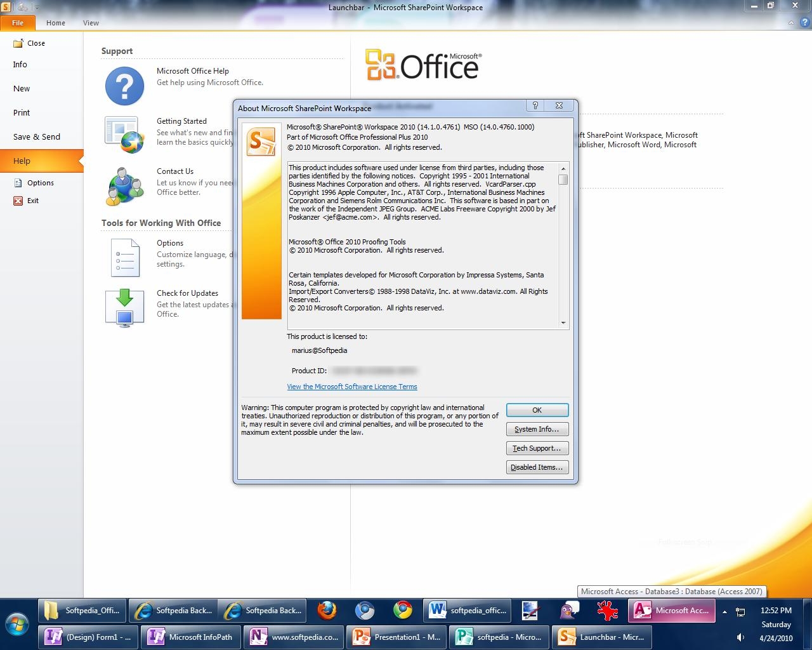Click the Check for Updates download icon
812x650 pixels.
click(124, 308)
